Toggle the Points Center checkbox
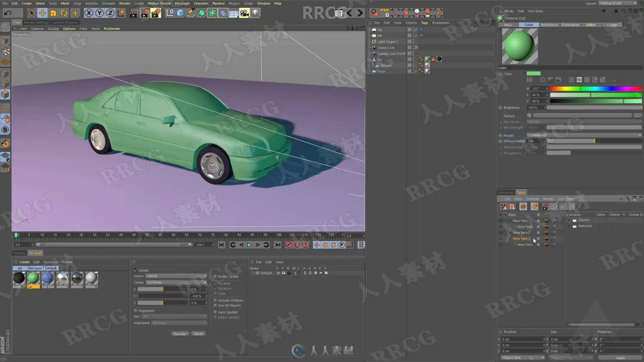644x362 pixels. 215,277
